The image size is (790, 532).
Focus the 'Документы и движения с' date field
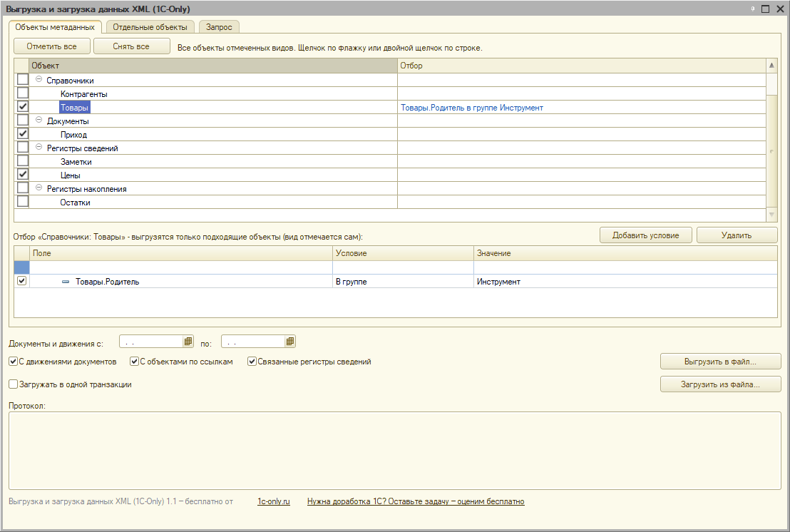(152, 342)
